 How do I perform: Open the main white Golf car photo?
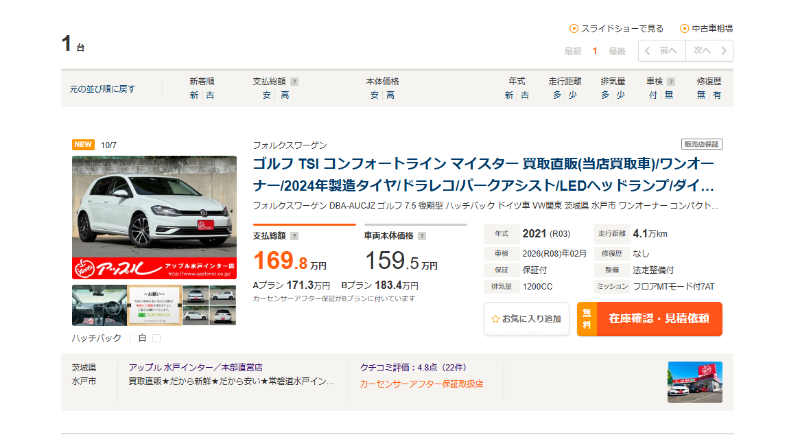point(154,217)
